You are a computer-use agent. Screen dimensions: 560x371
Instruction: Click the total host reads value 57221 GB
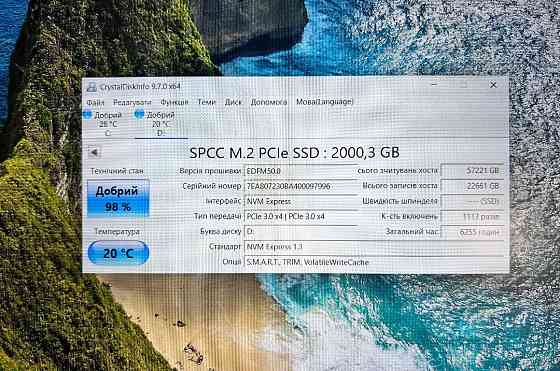472,171
